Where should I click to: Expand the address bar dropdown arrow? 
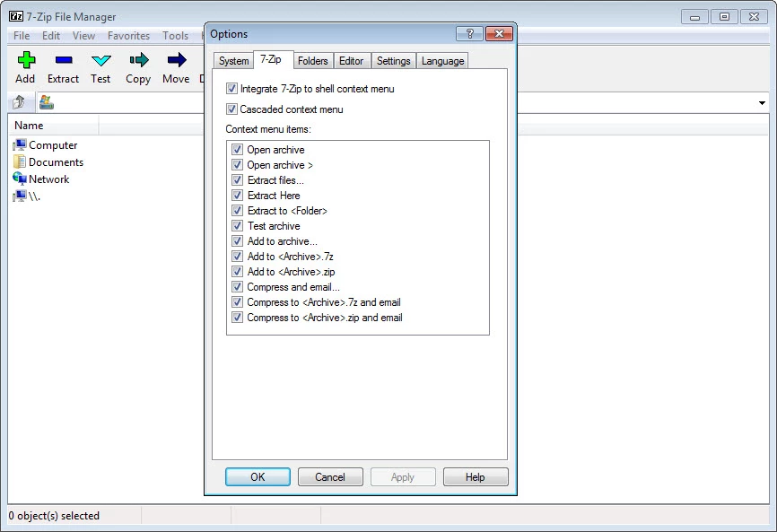(762, 103)
